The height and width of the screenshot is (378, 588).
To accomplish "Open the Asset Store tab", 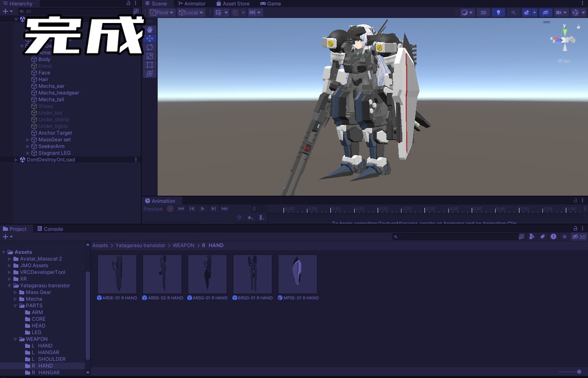I will pos(233,3).
